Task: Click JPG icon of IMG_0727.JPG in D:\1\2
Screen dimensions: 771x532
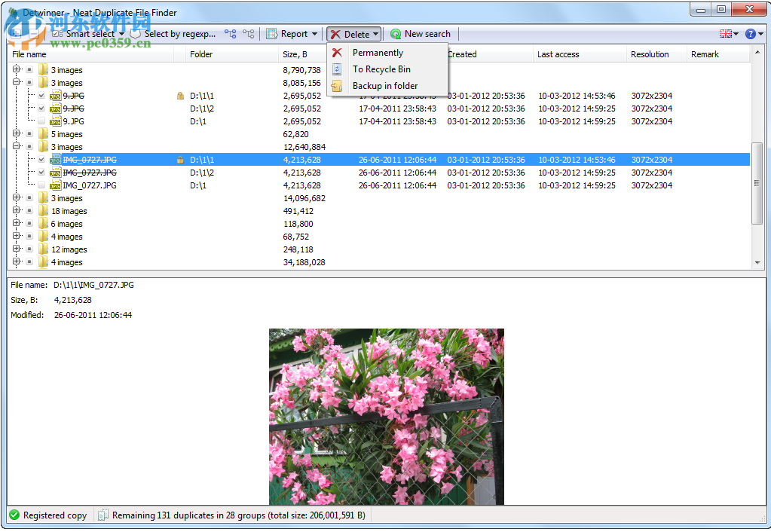Action: pyautogui.click(x=55, y=172)
